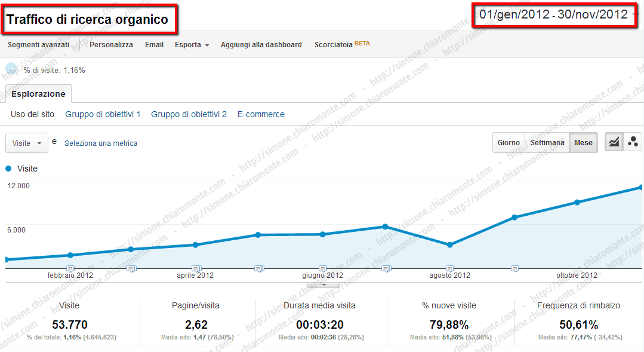Click Durata media visita value 00:03:20
The image size is (644, 352).
pyautogui.click(x=319, y=325)
